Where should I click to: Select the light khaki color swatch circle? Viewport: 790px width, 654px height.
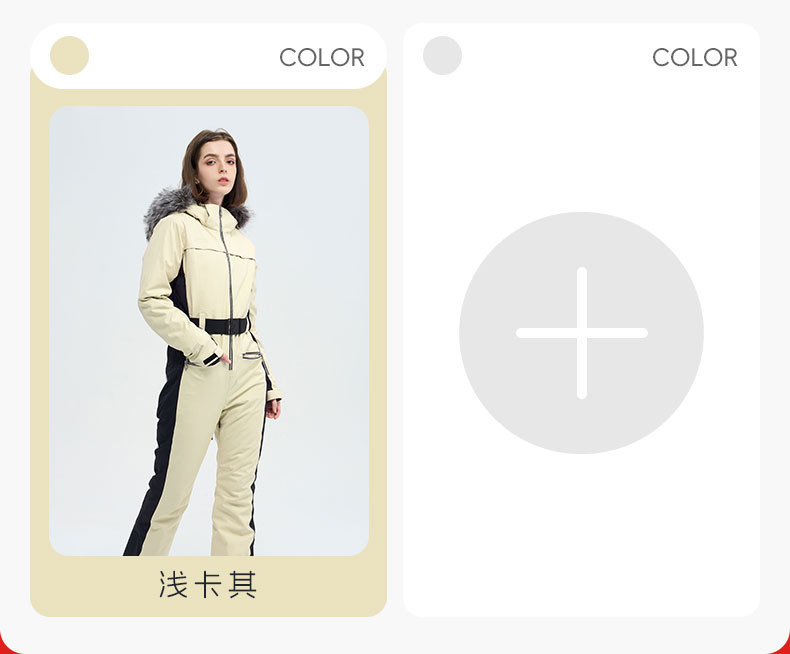pos(70,55)
